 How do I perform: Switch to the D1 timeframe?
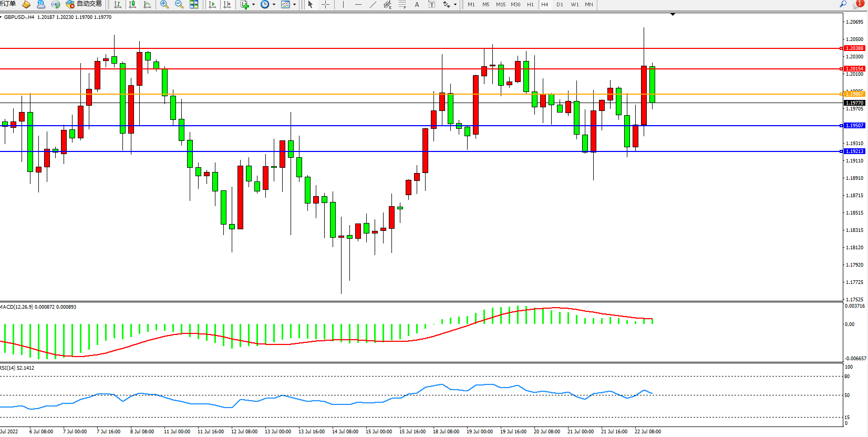pyautogui.click(x=560, y=4)
